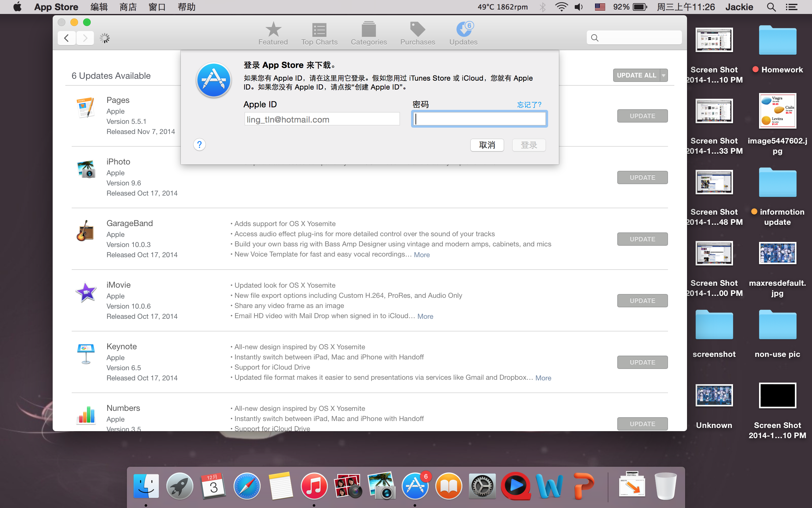The width and height of the screenshot is (812, 508).
Task: Click the volume icon in menu bar
Action: 579,7
